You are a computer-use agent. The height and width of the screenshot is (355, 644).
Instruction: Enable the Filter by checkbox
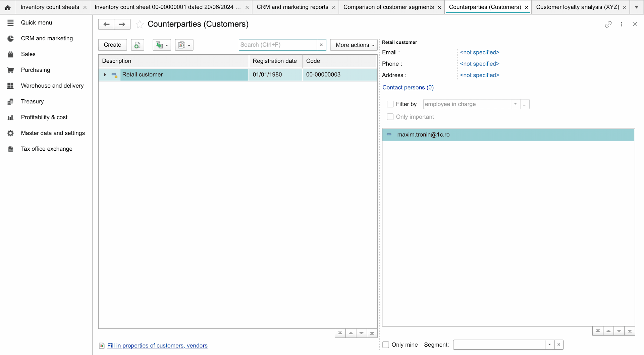[390, 104]
